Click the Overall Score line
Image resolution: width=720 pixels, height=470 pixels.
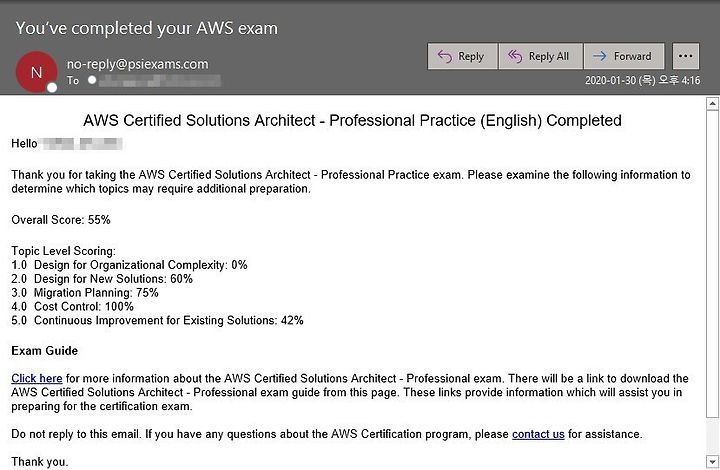tap(61, 219)
